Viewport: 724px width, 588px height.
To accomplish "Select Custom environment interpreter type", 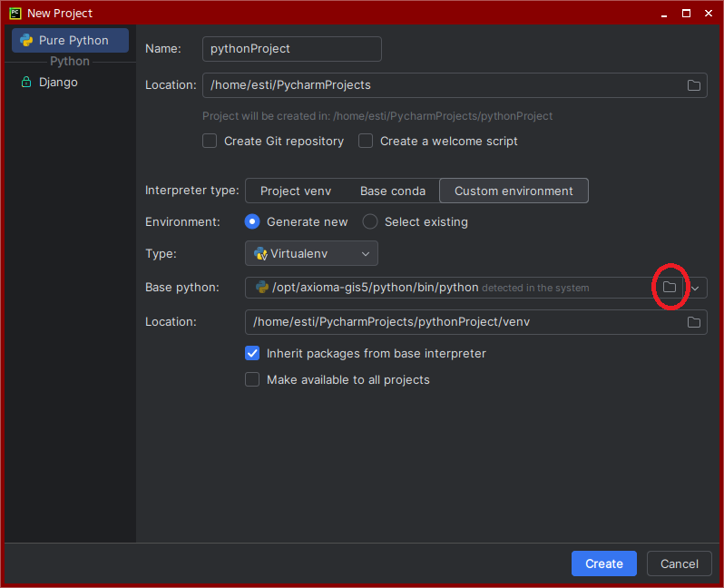I will (x=514, y=191).
